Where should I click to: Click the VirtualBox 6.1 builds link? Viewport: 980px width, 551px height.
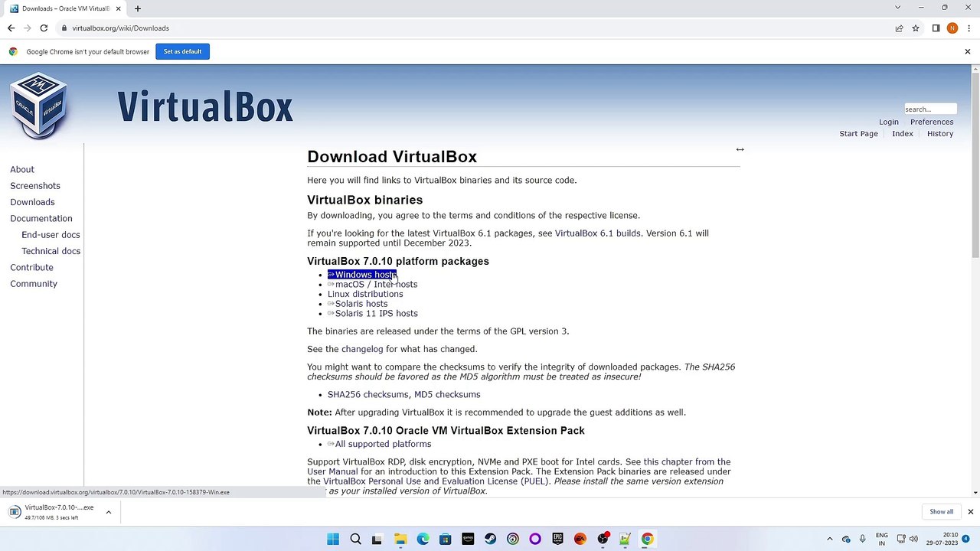point(599,233)
